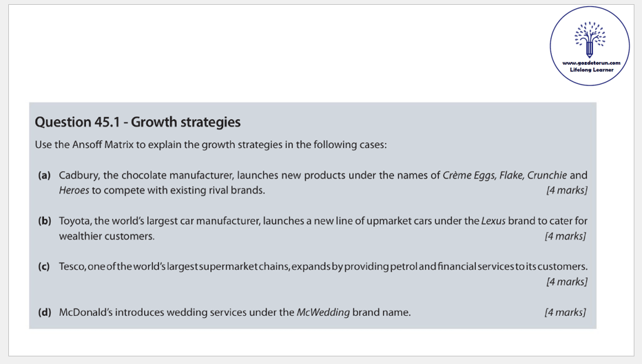Click the pencil tree logo icon
The image size is (642, 364).
(590, 39)
